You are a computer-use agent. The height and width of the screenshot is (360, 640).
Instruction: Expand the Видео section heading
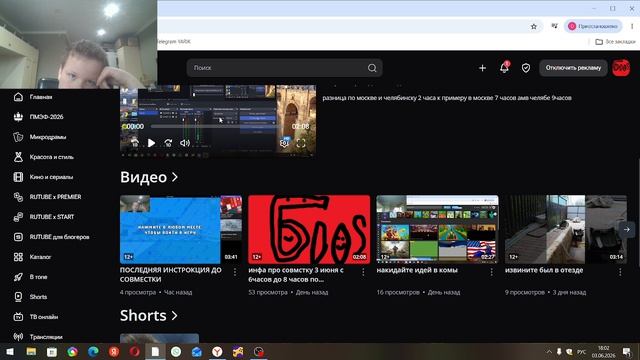click(x=149, y=177)
